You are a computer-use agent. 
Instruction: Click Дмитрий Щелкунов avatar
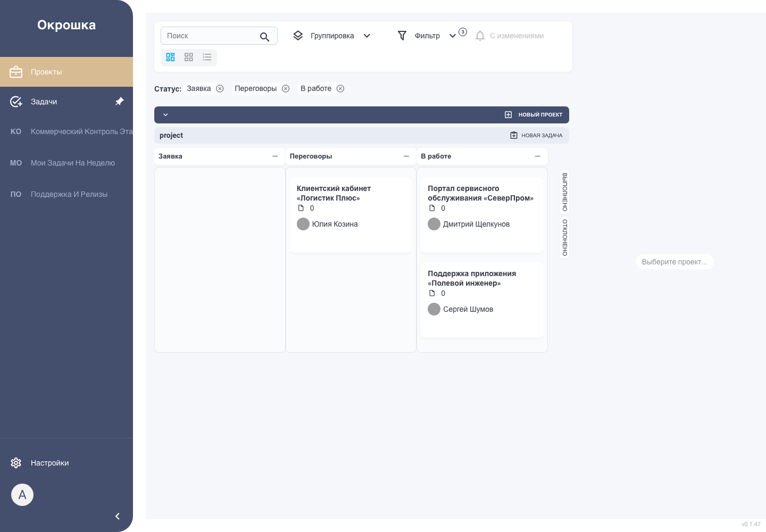(434, 224)
